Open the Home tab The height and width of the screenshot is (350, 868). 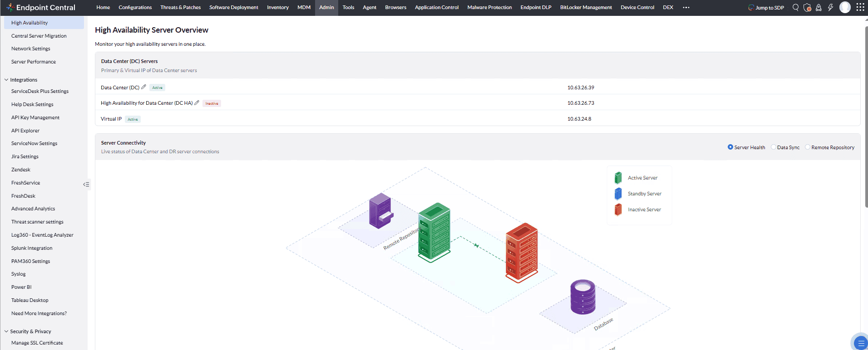pos(103,7)
